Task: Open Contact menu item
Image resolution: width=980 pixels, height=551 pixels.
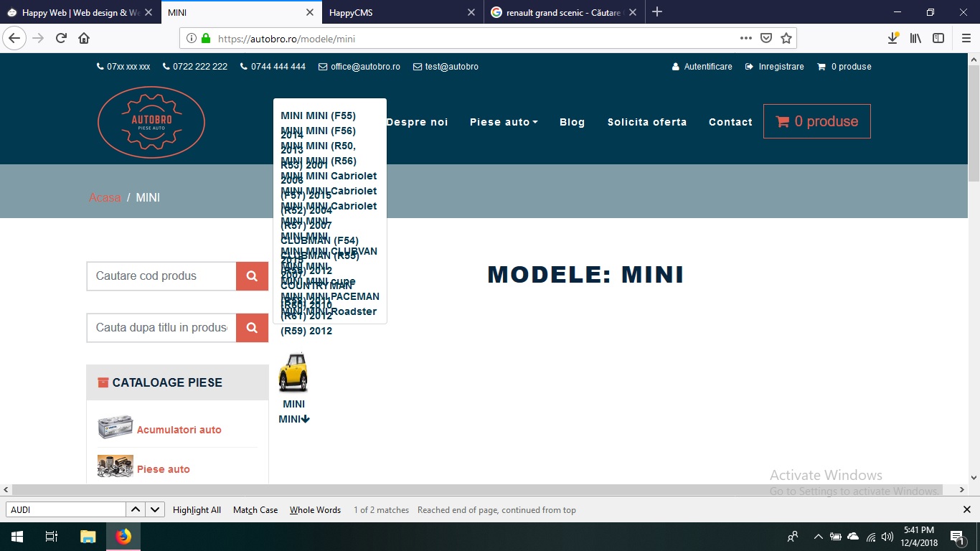Action: 730,122
